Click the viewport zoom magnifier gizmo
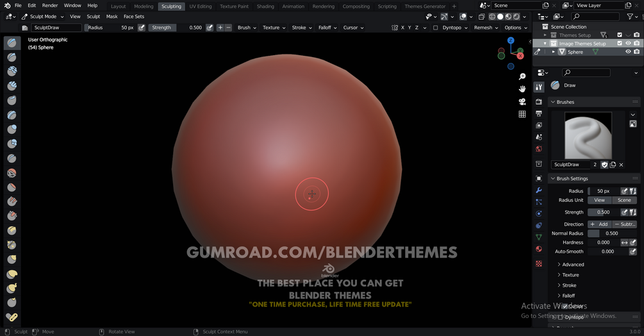 pos(522,77)
